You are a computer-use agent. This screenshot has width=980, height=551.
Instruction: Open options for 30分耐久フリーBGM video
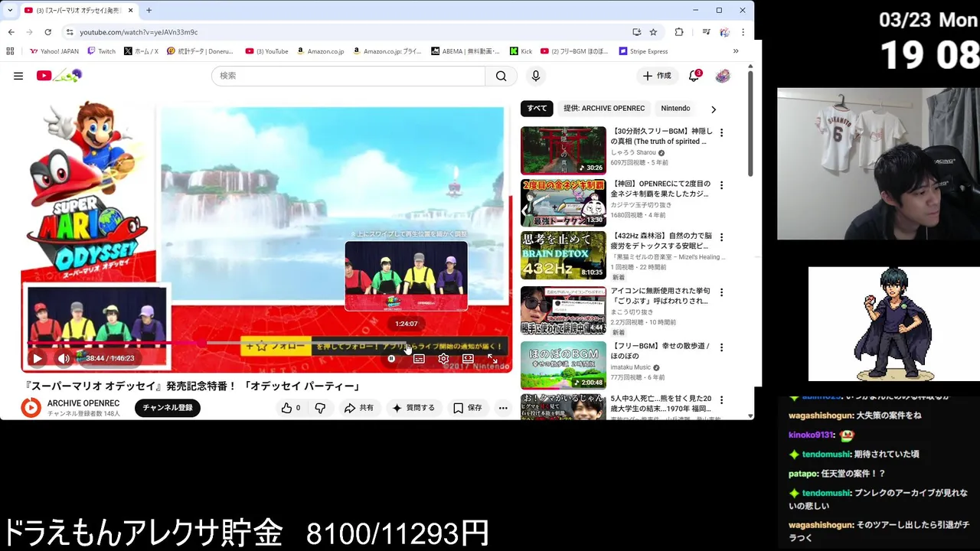coord(721,132)
